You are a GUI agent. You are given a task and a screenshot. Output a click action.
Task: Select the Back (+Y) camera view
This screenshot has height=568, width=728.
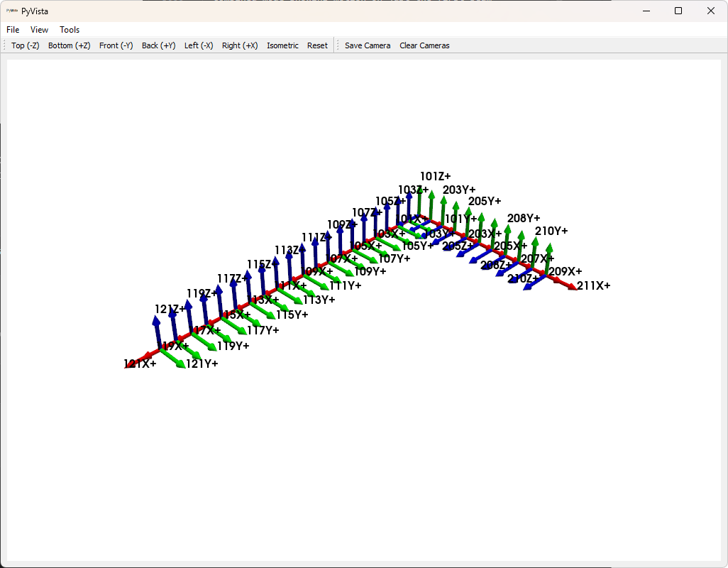158,45
